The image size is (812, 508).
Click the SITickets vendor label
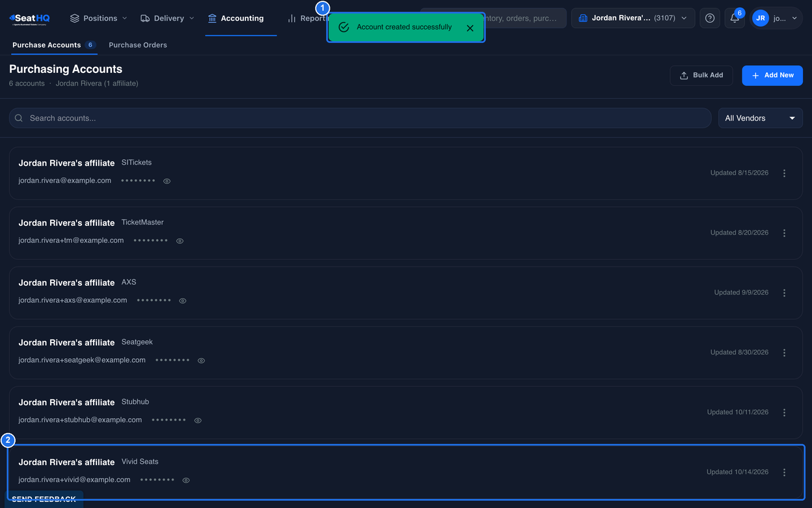click(x=137, y=163)
